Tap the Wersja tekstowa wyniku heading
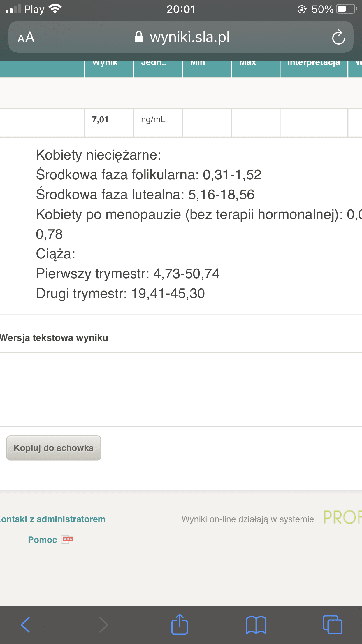The height and width of the screenshot is (644, 362). coord(54,338)
